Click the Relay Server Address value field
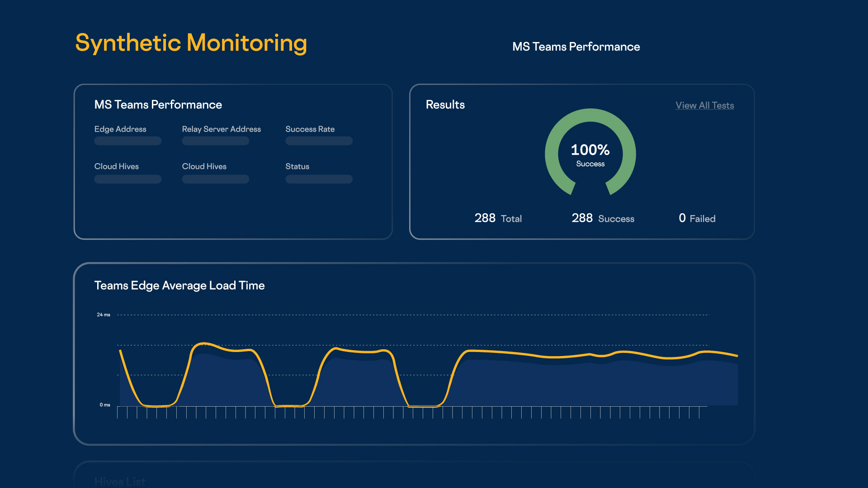The width and height of the screenshot is (868, 488). tap(215, 141)
